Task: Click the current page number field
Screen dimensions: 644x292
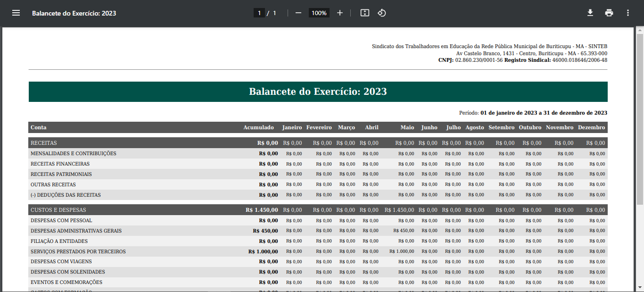Action: coord(259,13)
